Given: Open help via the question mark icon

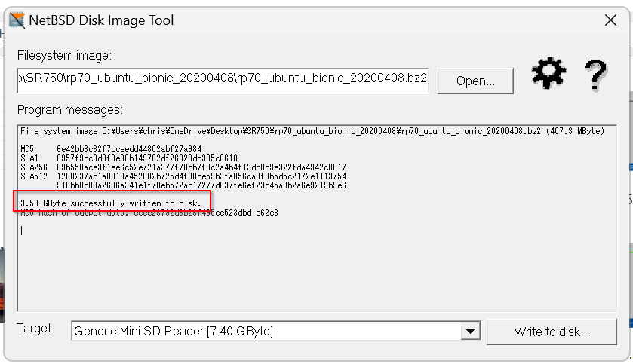Looking at the screenshot, I should coord(596,75).
